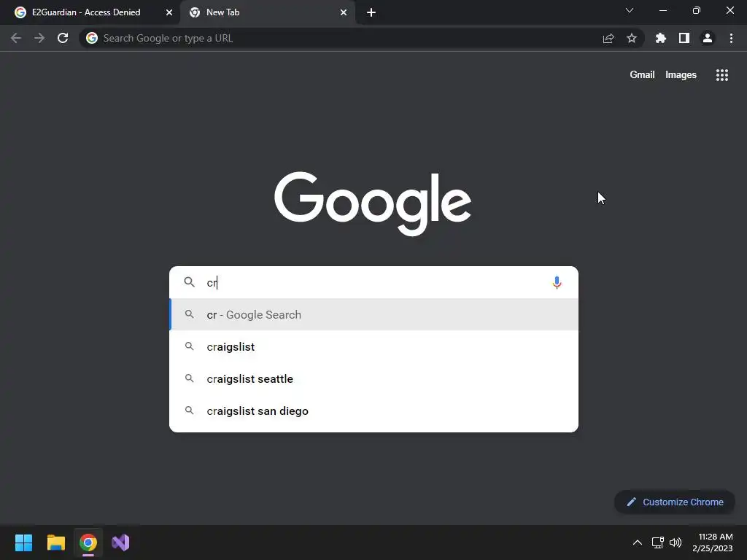
Task: Open the clock and date in taskbar
Action: coord(713,542)
